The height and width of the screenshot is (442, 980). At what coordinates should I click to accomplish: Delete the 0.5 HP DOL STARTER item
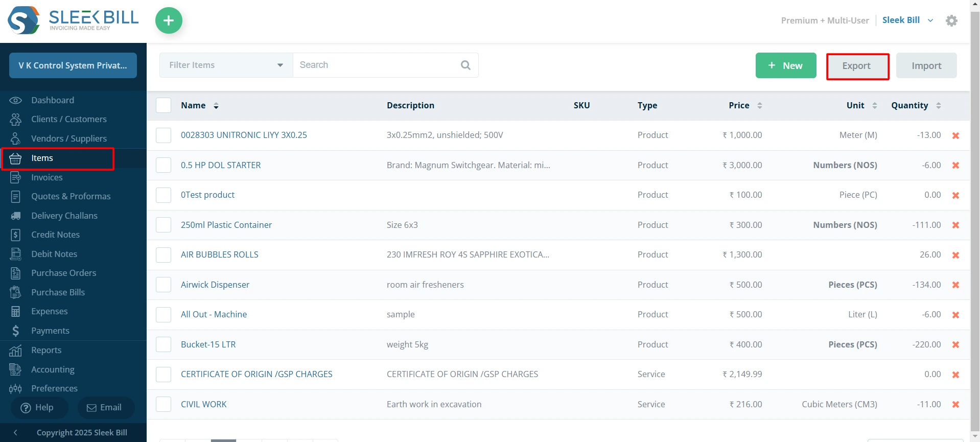tap(955, 165)
